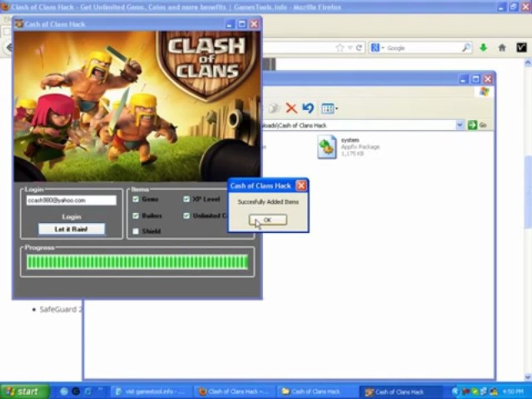Click the first quick launch icon on taskbar

point(64,392)
